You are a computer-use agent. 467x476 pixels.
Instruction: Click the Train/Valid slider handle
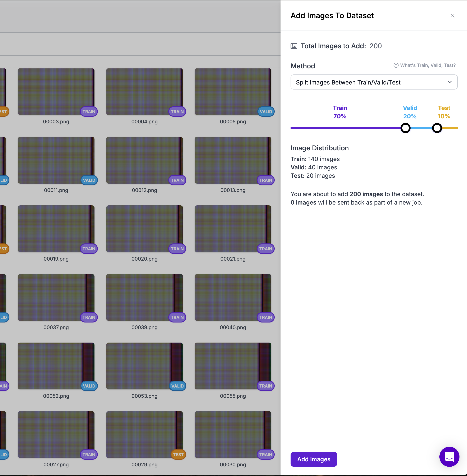click(x=405, y=128)
